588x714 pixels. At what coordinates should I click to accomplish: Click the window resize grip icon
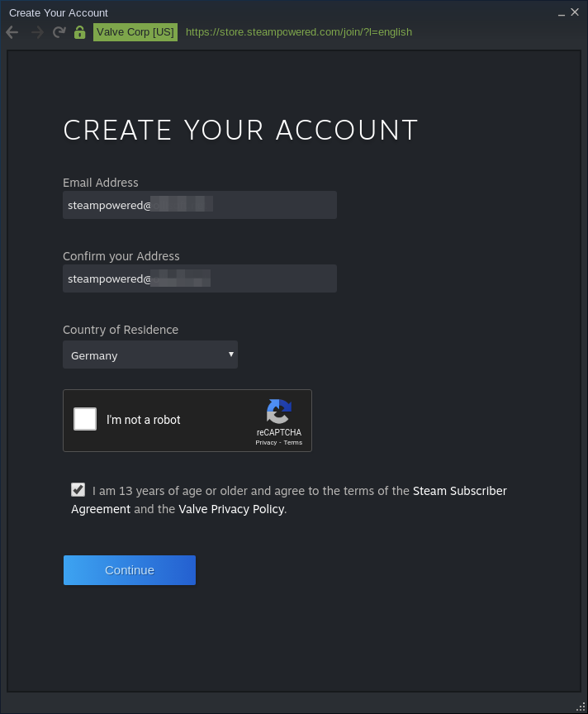(x=581, y=707)
